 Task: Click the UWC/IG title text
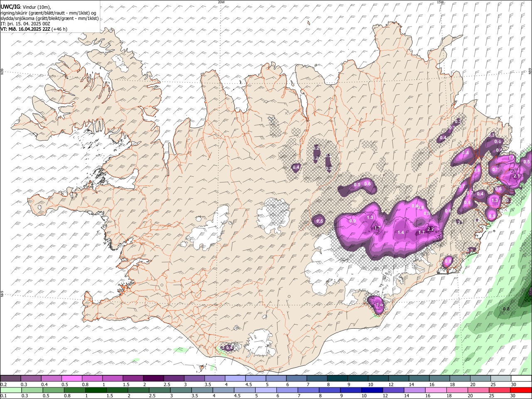pyautogui.click(x=10, y=7)
